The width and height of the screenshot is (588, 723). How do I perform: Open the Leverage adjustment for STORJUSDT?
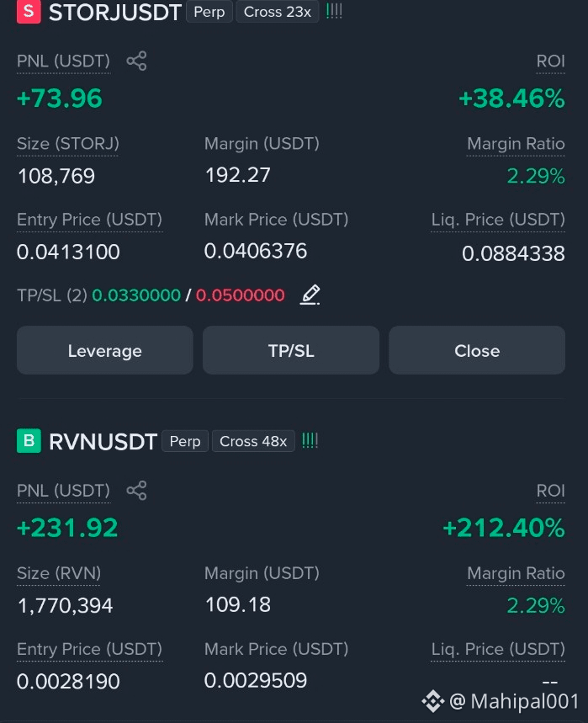tap(104, 350)
